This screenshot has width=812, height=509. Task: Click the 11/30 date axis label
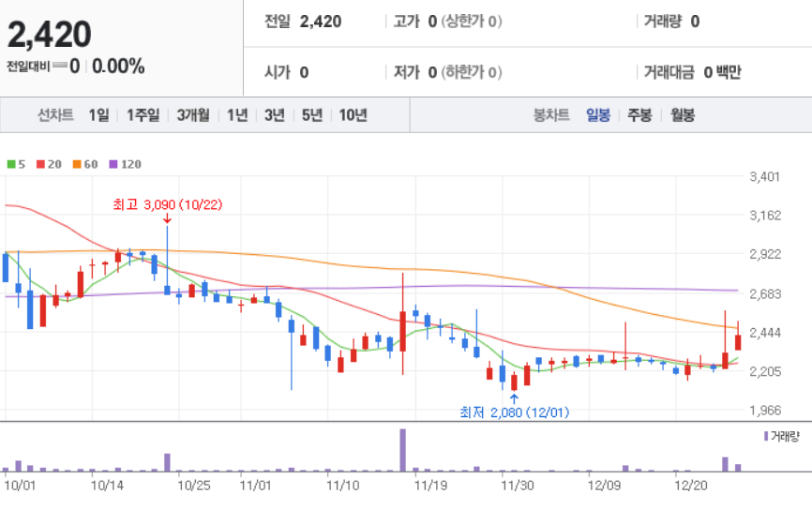coord(518,486)
